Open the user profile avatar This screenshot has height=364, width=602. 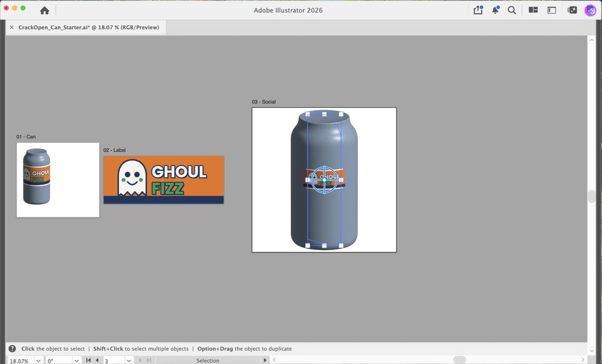pos(590,10)
